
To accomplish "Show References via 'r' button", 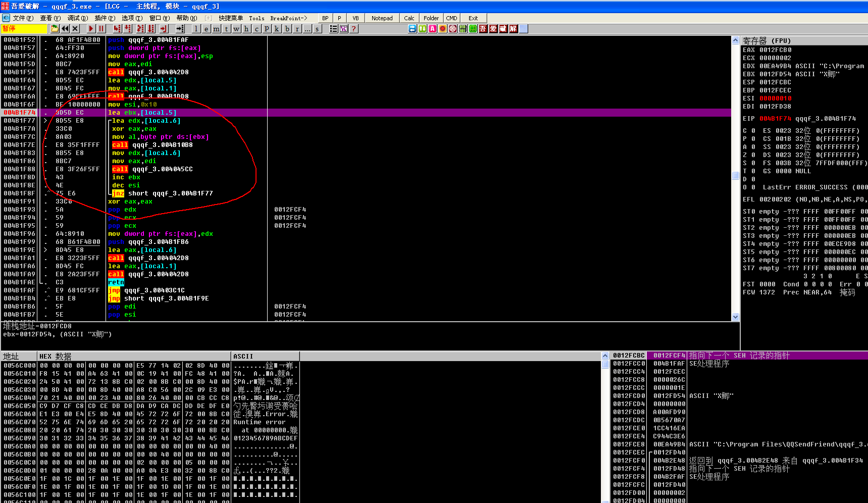I will pyautogui.click(x=297, y=29).
